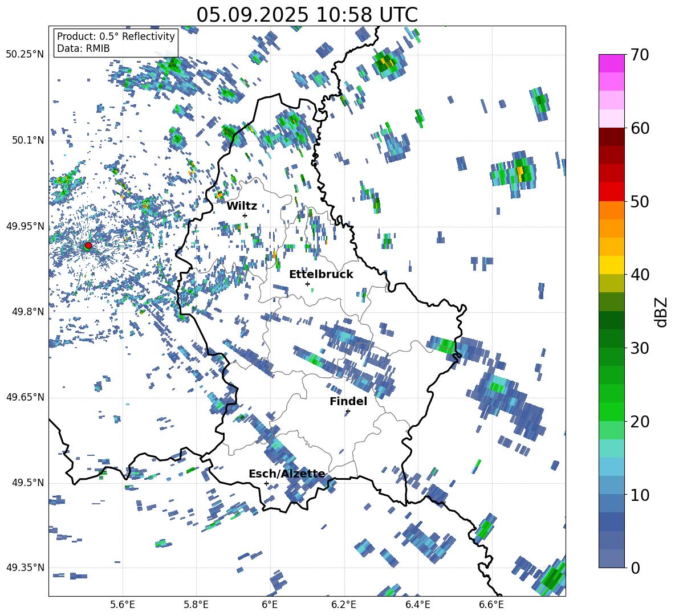Viewport: 675px width, 616px height.
Task: Click the Ettelbruck city label
Action: coord(321,275)
